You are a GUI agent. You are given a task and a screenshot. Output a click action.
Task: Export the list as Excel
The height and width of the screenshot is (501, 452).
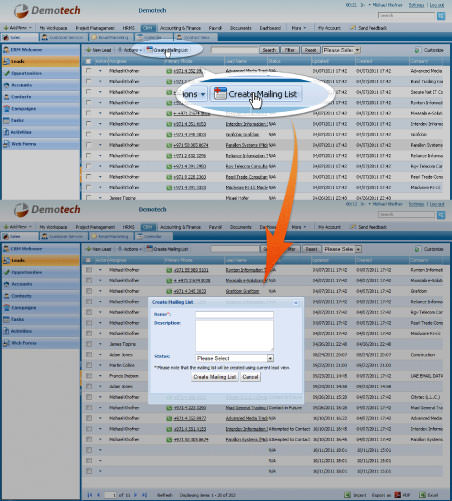(429, 495)
